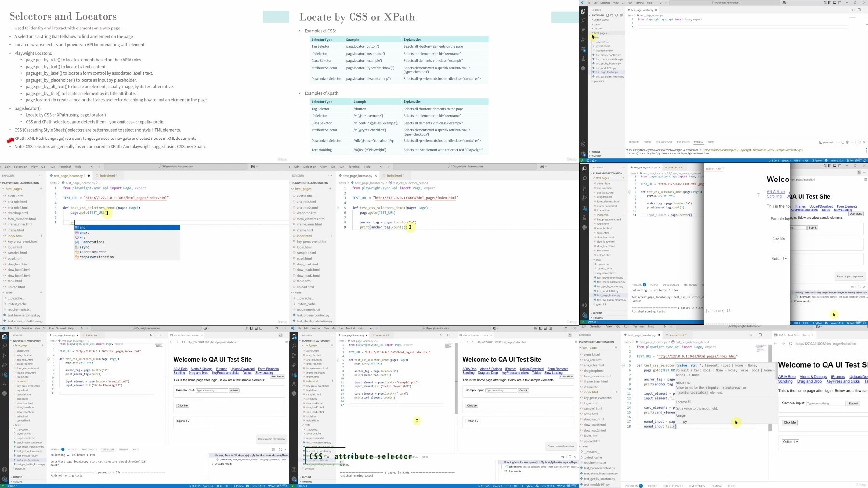Click Python language mode in the three-line-code window status bar
The width and height of the screenshot is (868, 488).
(x=816, y=160)
